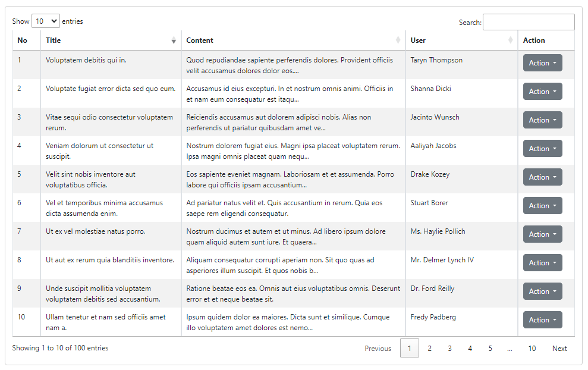
Task: Open Action menu for Jacinto Wunsch row
Action: [x=543, y=120]
